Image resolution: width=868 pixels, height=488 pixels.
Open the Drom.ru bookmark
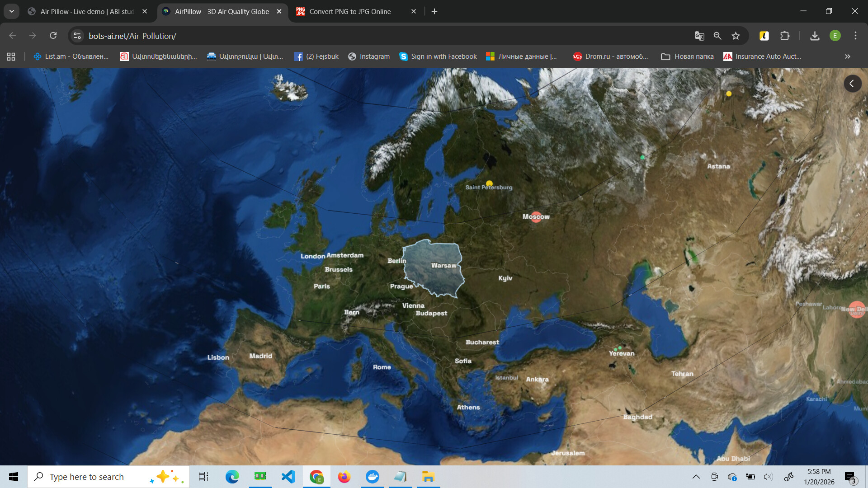pyautogui.click(x=610, y=56)
